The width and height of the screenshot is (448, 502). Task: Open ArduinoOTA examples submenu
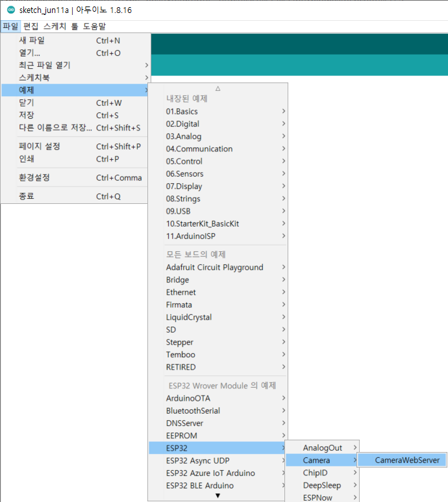(218, 398)
